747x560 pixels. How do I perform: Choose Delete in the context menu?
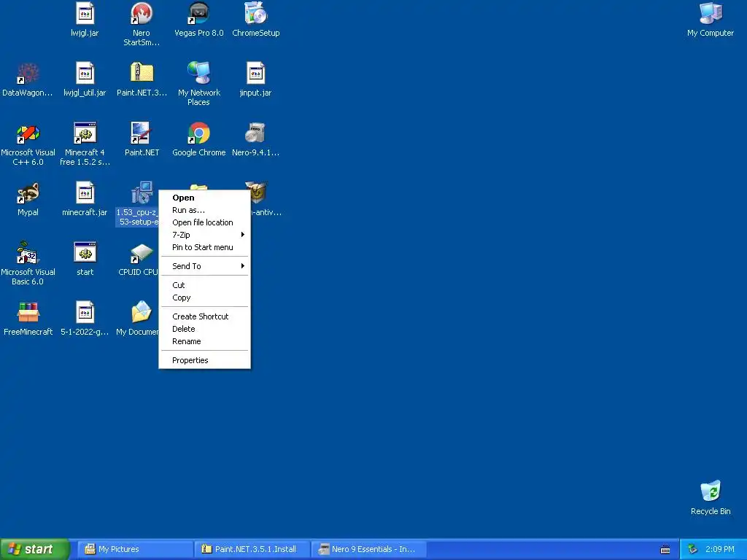(204, 329)
